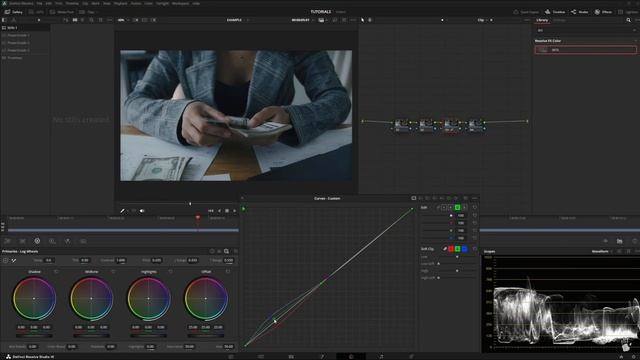Toggle the Soft Clip red channel
The image size is (640, 360).
[x=451, y=249]
